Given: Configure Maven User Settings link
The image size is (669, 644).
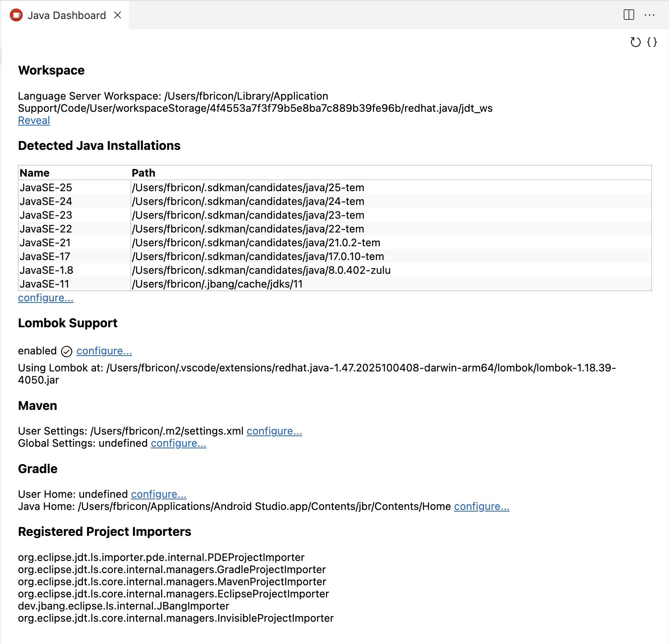Looking at the screenshot, I should 274,431.
